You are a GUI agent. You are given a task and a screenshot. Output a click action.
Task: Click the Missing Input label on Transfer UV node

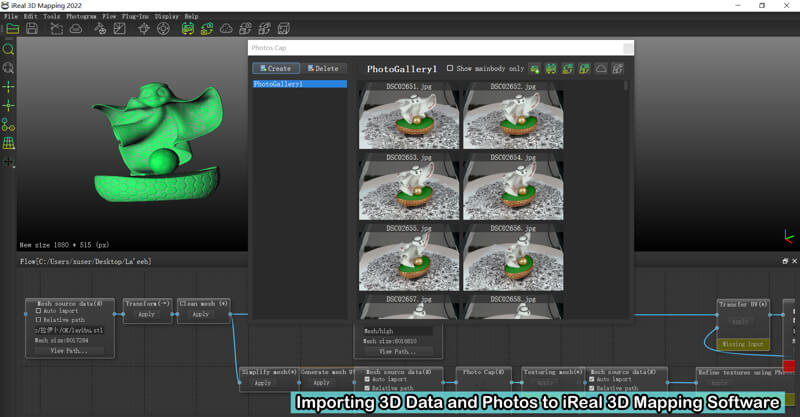coord(743,345)
